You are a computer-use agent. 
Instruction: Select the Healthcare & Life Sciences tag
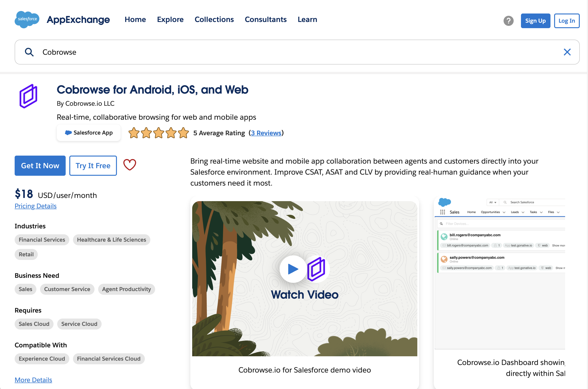coord(111,240)
